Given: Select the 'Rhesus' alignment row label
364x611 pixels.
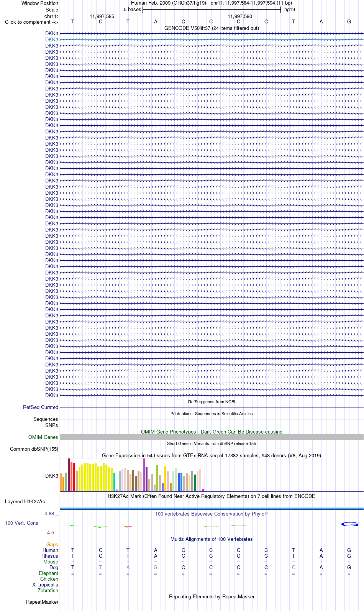Looking at the screenshot, I should [x=50, y=556].
